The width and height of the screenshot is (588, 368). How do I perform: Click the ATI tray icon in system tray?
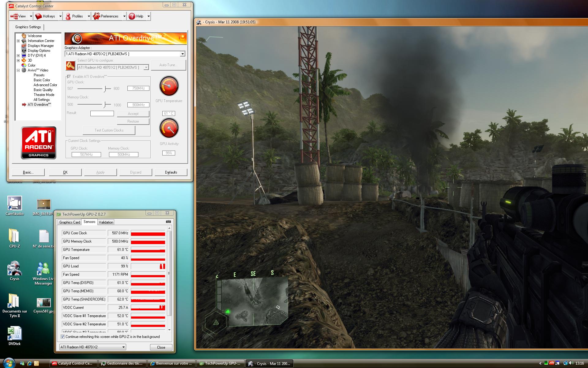point(551,363)
